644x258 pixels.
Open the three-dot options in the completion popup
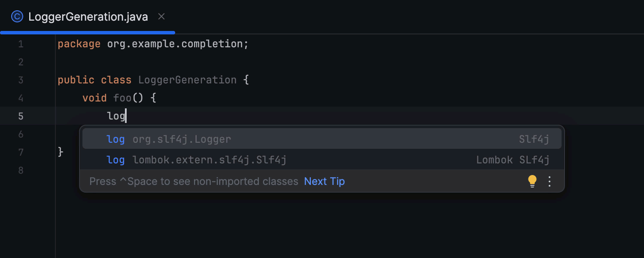click(x=550, y=181)
